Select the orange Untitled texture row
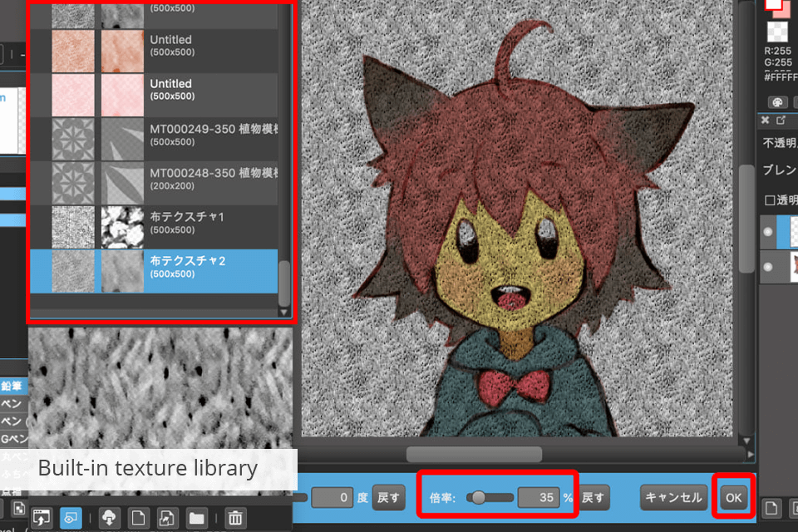 click(x=154, y=51)
